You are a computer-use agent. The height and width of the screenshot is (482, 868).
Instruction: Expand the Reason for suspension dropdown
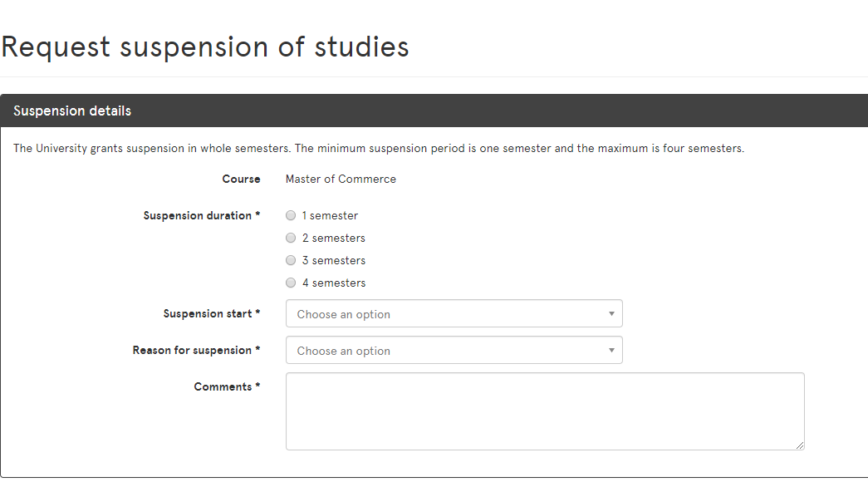[x=454, y=351]
